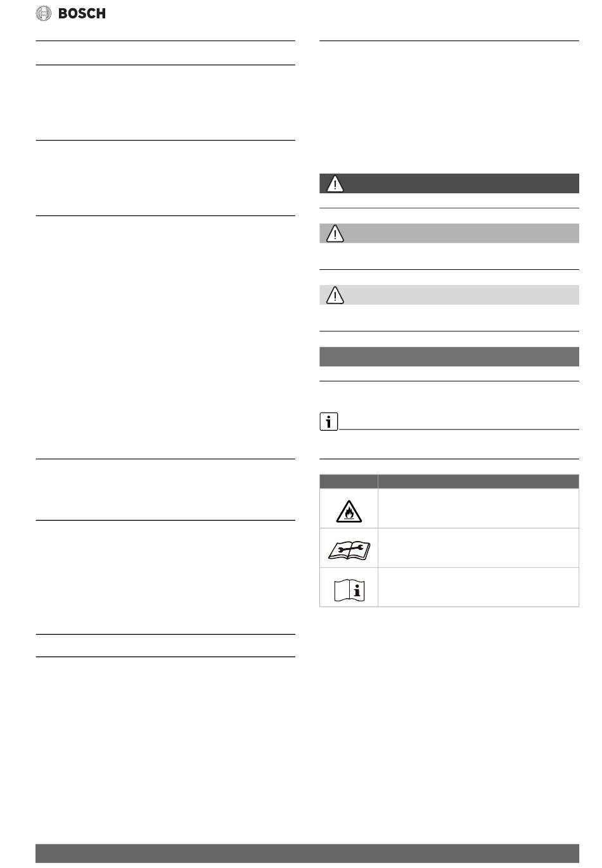Click the warning triangle in medium gray banner
The height and width of the screenshot is (868, 602).
pos(335,233)
